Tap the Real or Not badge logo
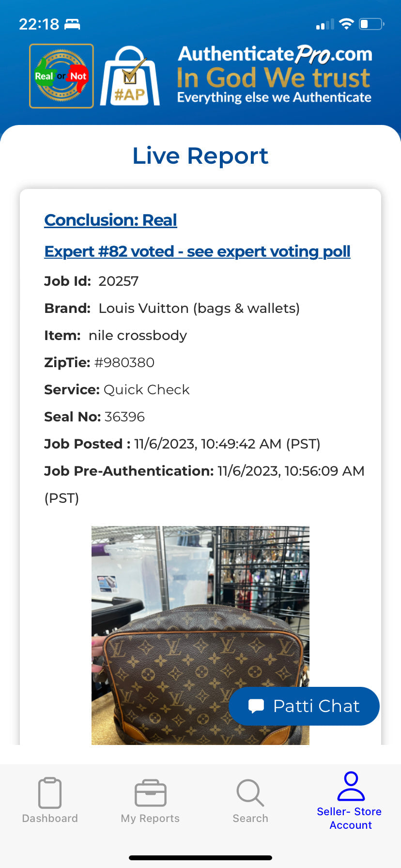The width and height of the screenshot is (401, 868). 62,76
